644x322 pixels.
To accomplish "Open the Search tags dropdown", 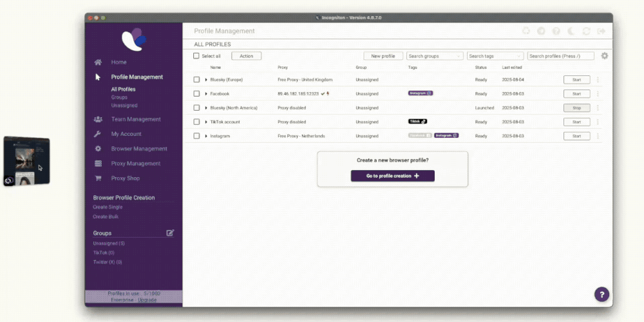I will [495, 56].
